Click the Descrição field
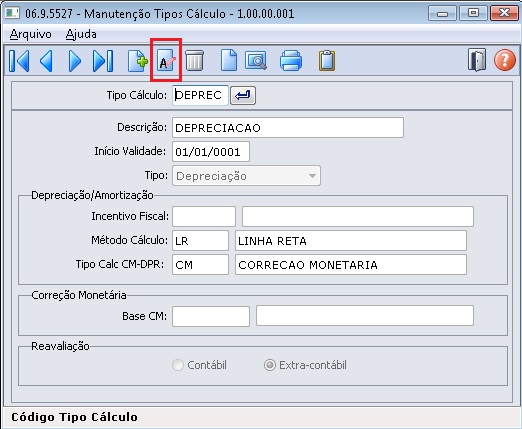The width and height of the screenshot is (522, 429). [288, 128]
